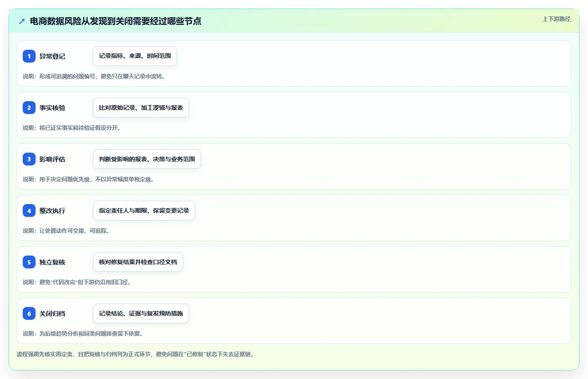Select the 独立复核 step name
This screenshot has height=379, width=588.
click(x=52, y=262)
